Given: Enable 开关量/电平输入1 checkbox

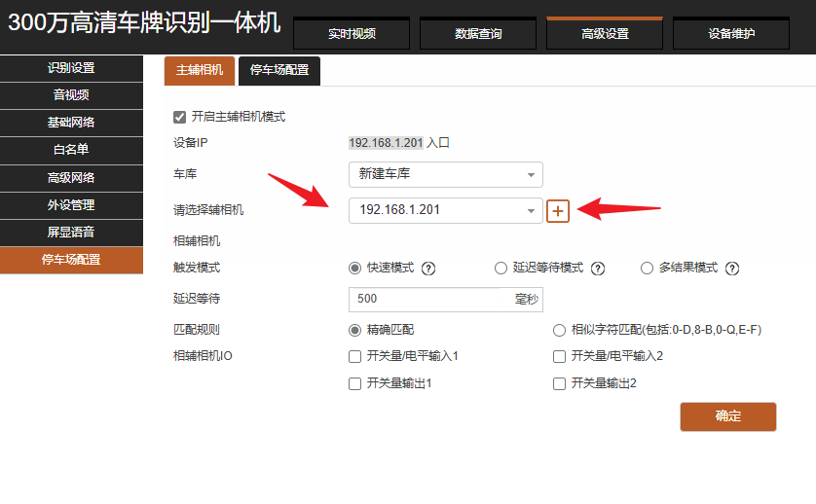Looking at the screenshot, I should [355, 356].
